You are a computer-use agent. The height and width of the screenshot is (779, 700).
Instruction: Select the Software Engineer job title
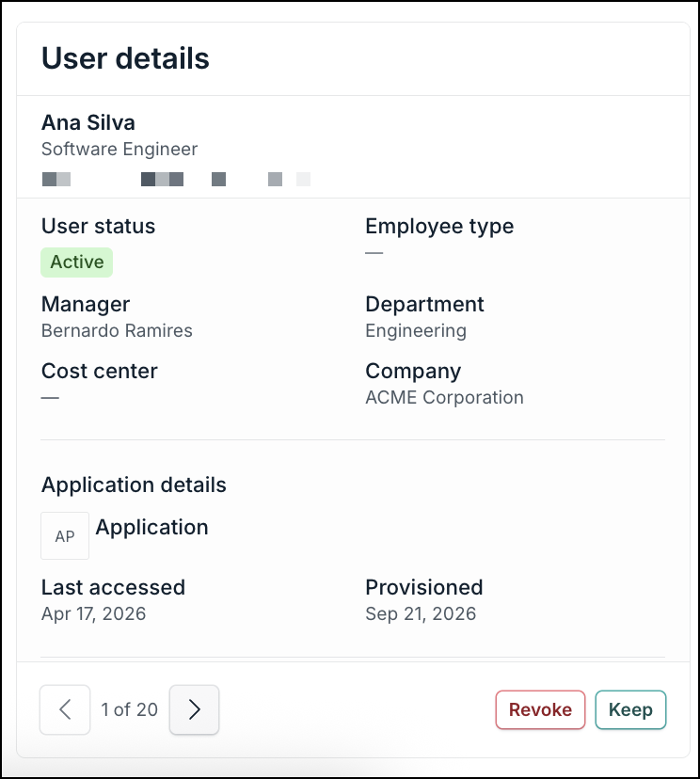[x=119, y=149]
